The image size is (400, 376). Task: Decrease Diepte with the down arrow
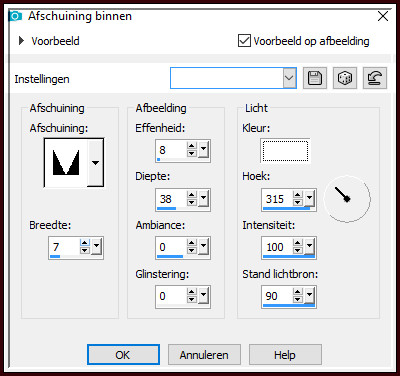click(191, 202)
